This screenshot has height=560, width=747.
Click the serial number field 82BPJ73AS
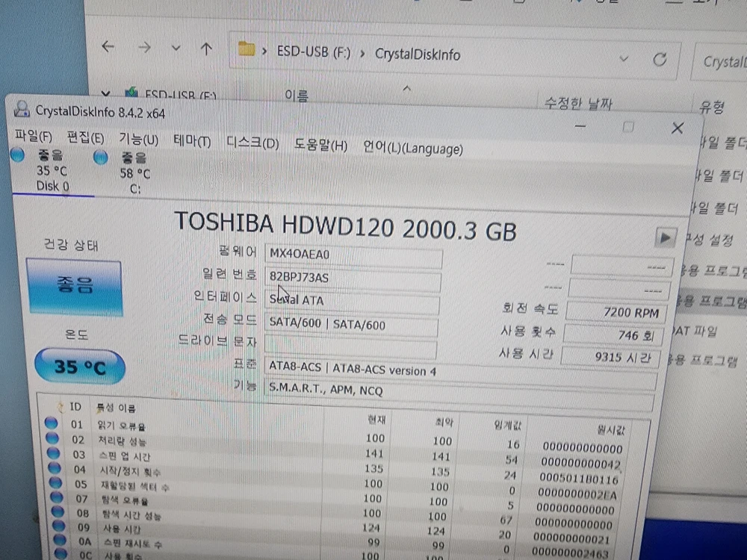coord(353,279)
